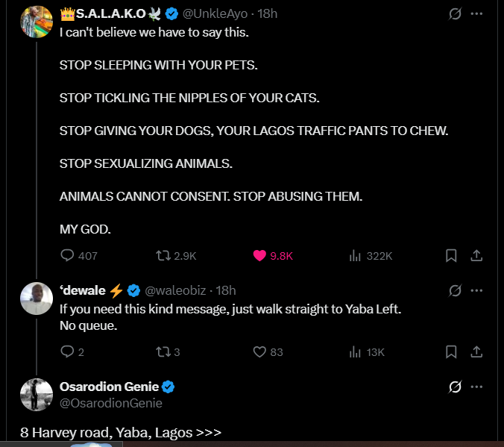View analytics showing 13K views
The height and width of the screenshot is (447, 504).
[356, 351]
